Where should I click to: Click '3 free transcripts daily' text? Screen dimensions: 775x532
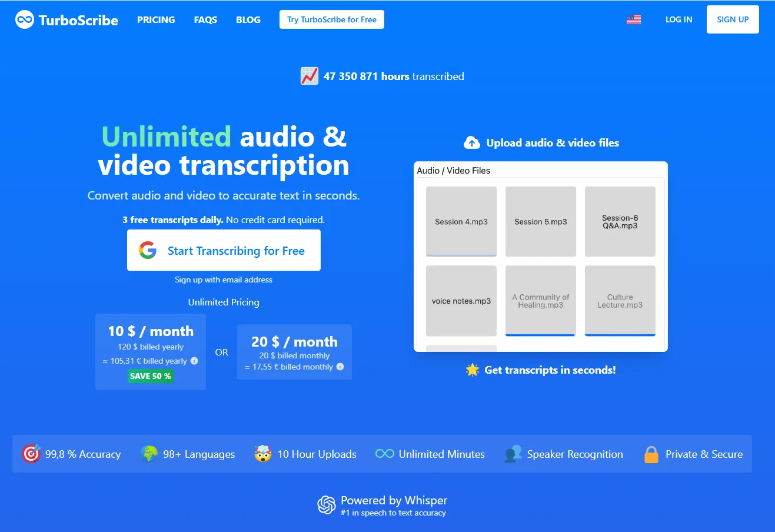tap(173, 220)
